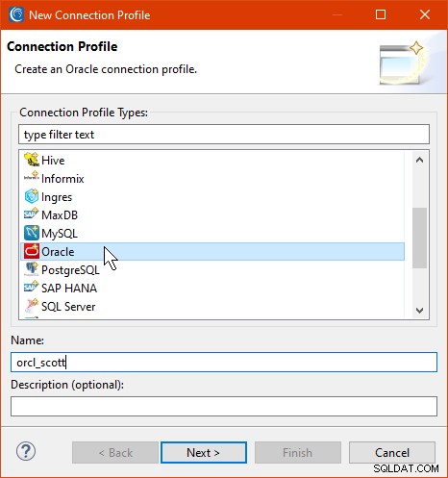Choose the SQL Server icon
Screen dimensions: 448x478
point(32,306)
